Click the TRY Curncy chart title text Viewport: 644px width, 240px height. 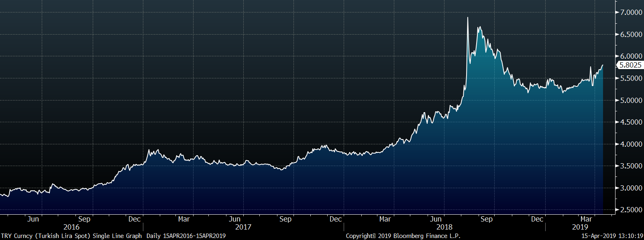(71, 236)
